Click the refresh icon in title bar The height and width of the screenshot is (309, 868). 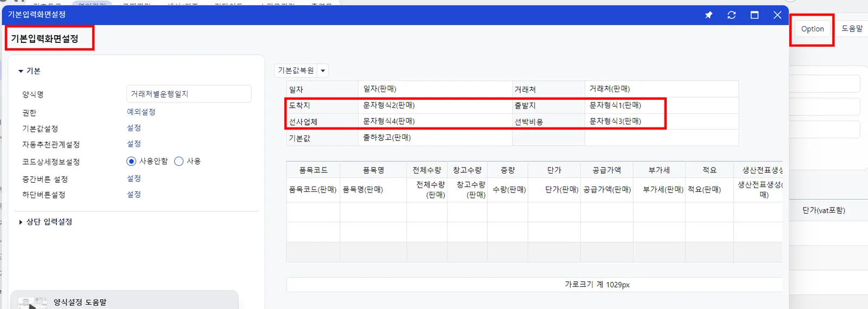tap(731, 15)
